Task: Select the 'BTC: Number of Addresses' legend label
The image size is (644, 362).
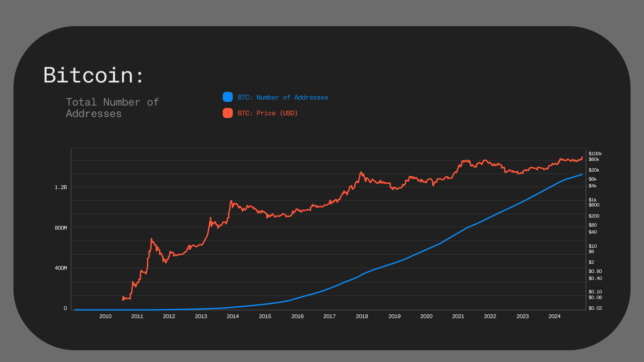Action: point(283,98)
